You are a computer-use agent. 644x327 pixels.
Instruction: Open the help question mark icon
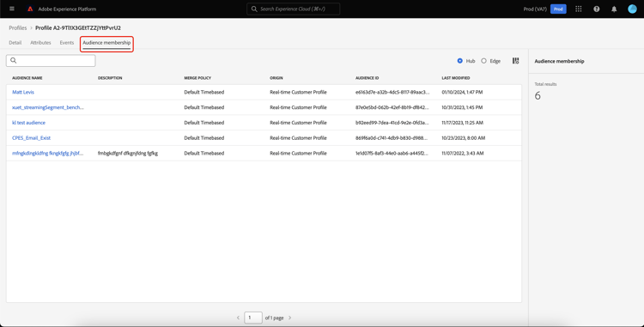597,9
